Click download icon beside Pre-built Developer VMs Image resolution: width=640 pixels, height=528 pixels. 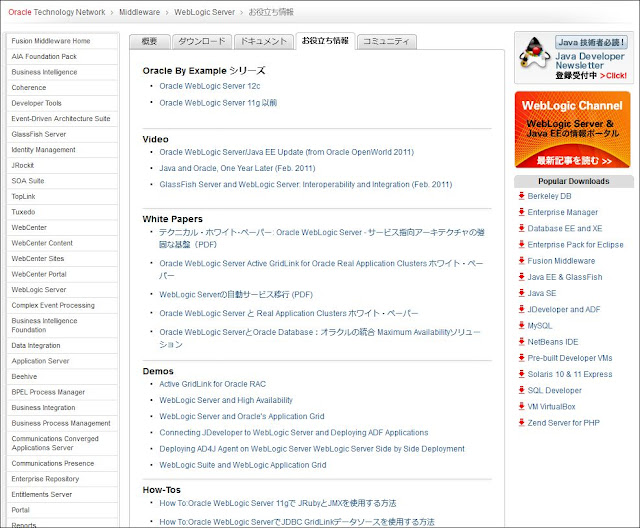(521, 358)
